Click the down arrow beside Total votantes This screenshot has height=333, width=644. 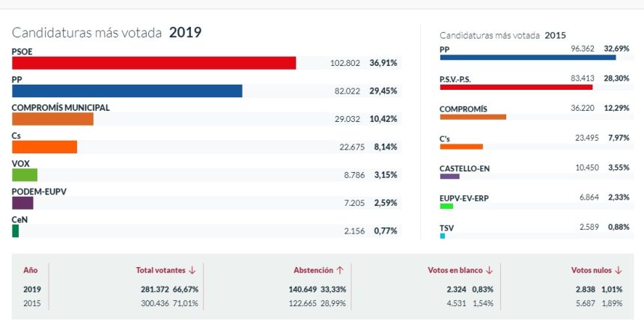[192, 270]
